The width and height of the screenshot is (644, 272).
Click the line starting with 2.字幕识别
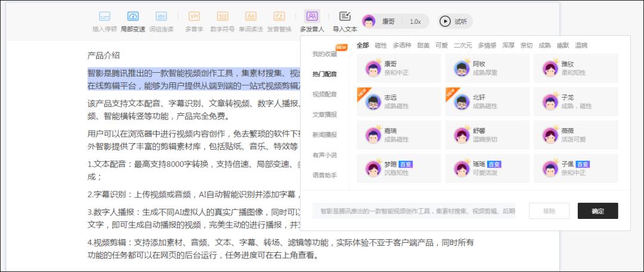tap(194, 194)
